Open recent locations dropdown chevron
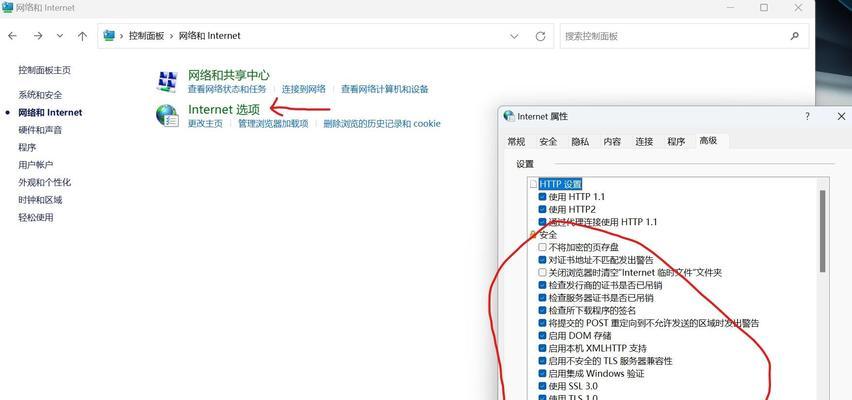The height and width of the screenshot is (400, 852). pyautogui.click(x=60, y=36)
